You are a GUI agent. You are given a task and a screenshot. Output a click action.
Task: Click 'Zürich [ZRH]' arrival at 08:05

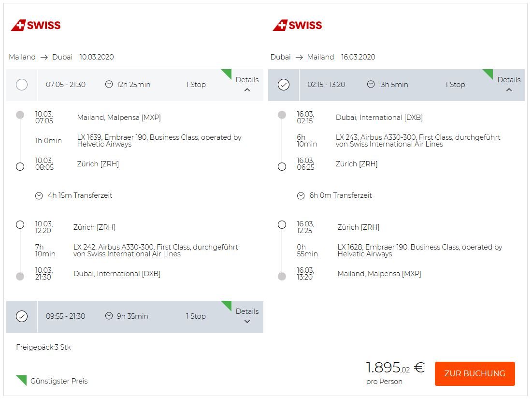pos(98,163)
